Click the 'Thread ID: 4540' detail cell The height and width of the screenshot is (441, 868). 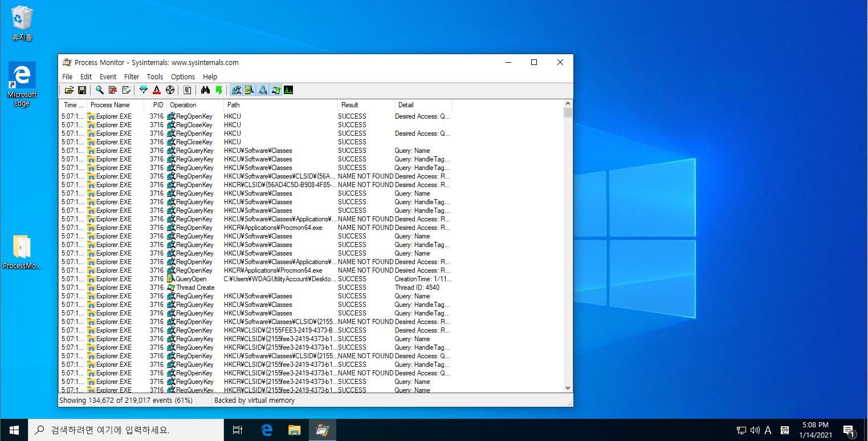(417, 288)
